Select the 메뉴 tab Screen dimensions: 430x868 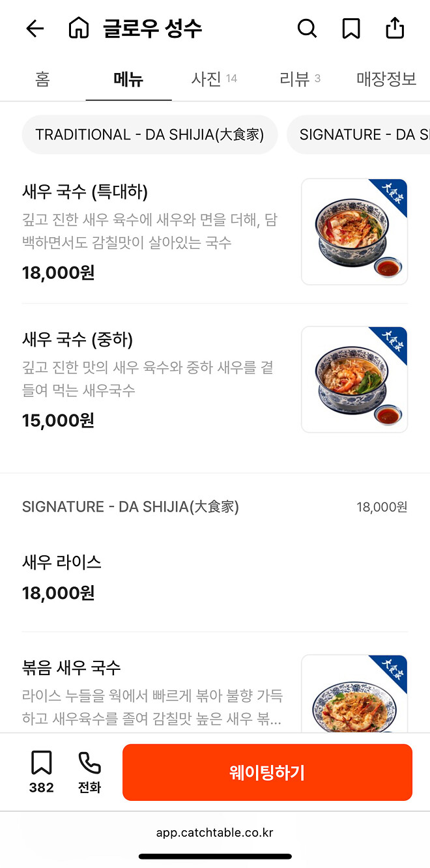pyautogui.click(x=128, y=79)
